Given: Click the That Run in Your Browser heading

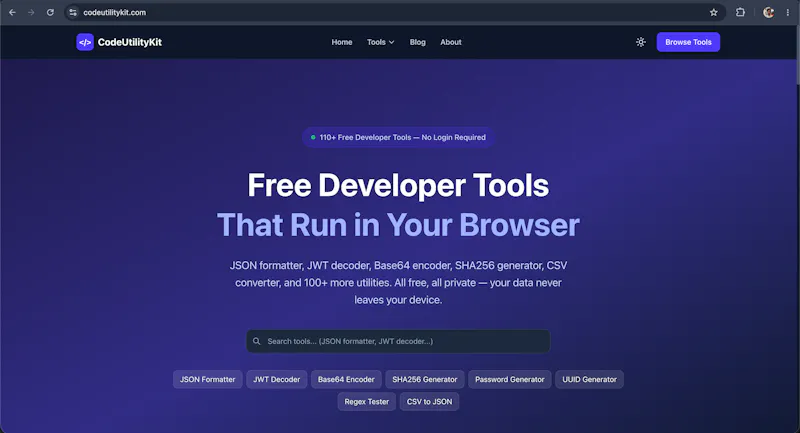Looking at the screenshot, I should [x=398, y=225].
